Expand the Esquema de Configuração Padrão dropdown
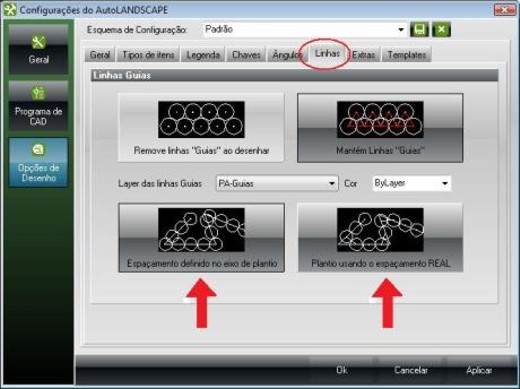 [x=305, y=30]
